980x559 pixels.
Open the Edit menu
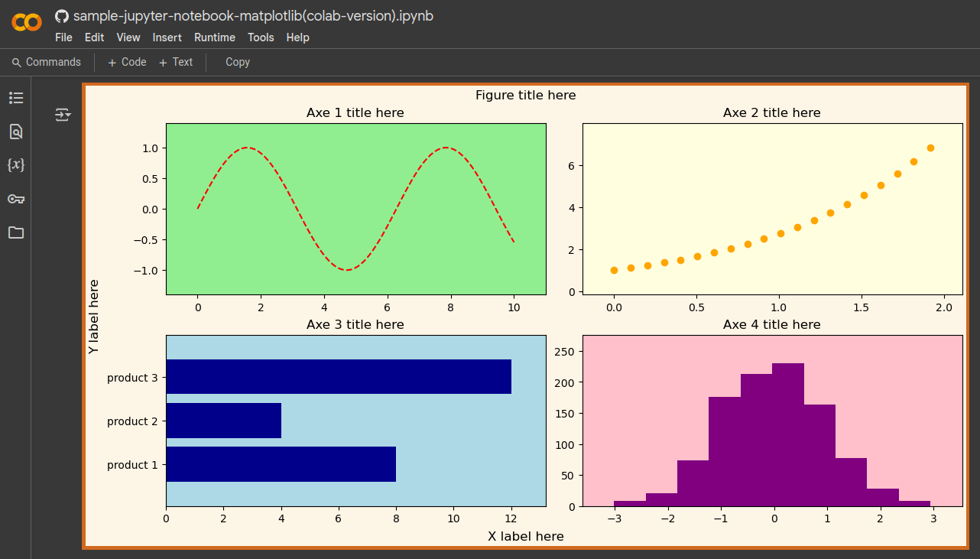94,37
